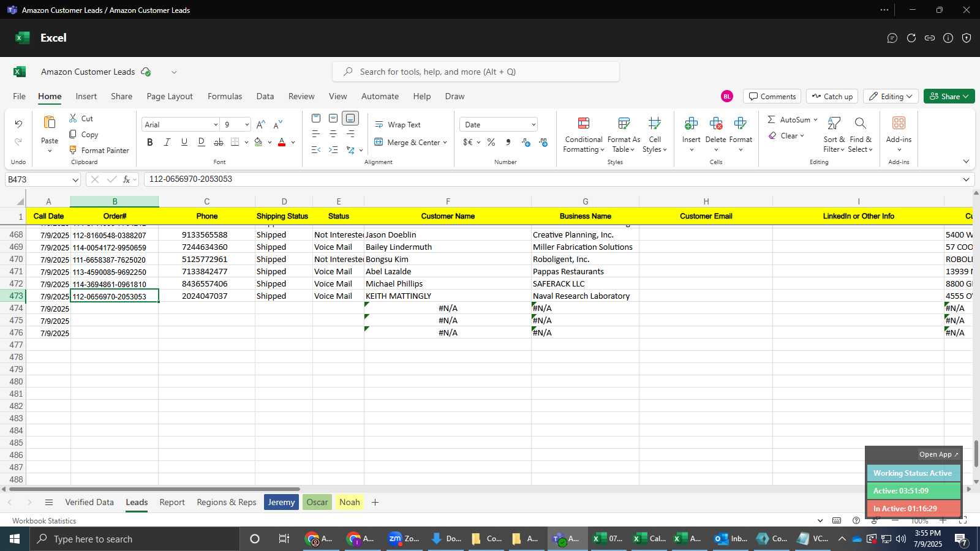
Task: Toggle middle vertical alignment
Action: click(333, 118)
